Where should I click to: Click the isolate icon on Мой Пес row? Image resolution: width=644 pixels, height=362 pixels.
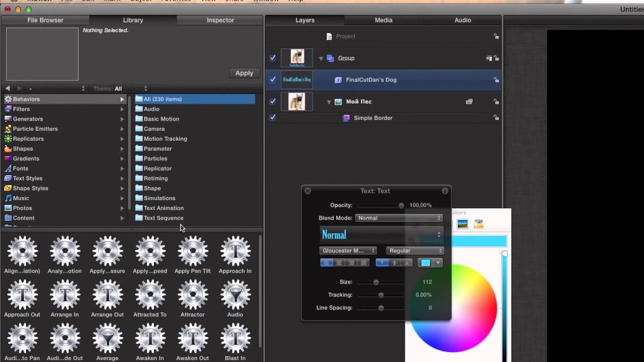pyautogui.click(x=469, y=102)
